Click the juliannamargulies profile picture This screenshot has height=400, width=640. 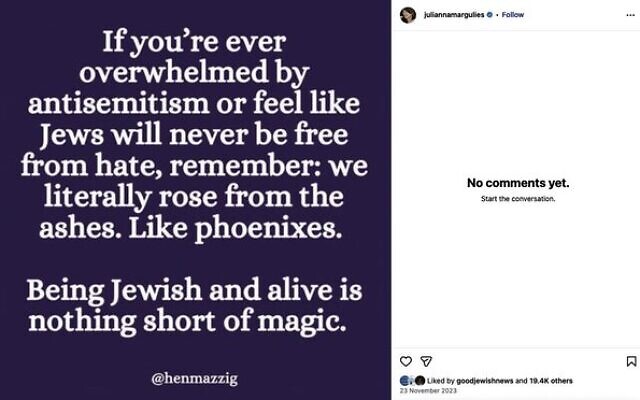(408, 15)
